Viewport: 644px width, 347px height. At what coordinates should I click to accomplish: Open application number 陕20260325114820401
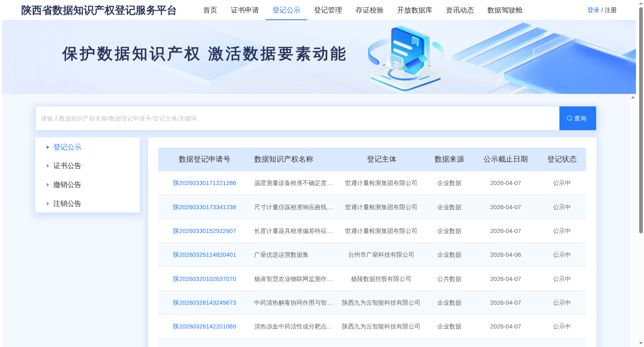[x=204, y=255]
